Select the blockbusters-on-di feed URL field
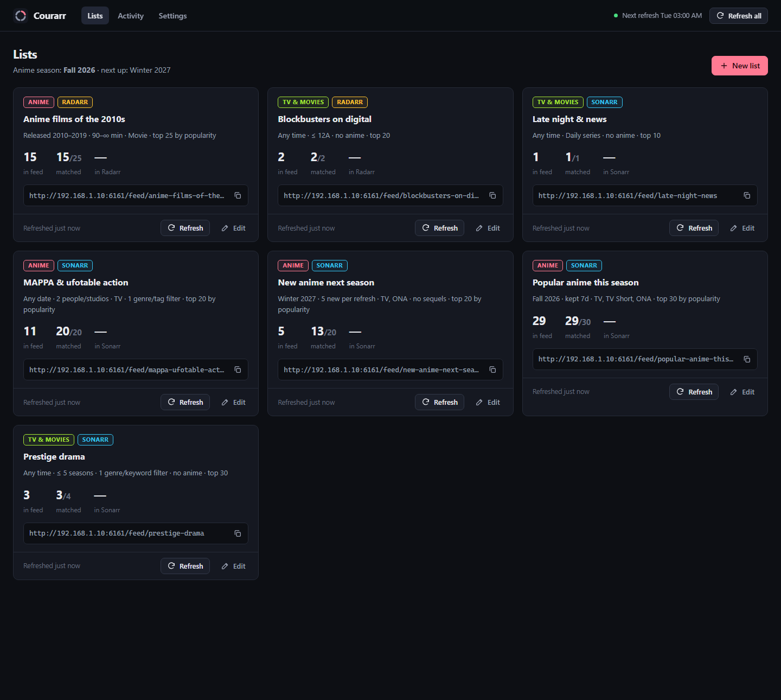Image resolution: width=781 pixels, height=700 pixels. 390,195
